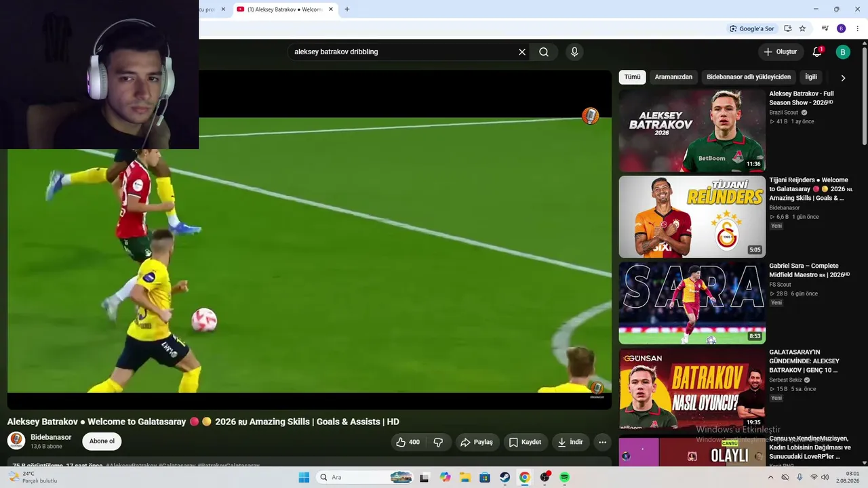Open Task View on taskbar

coord(425,477)
